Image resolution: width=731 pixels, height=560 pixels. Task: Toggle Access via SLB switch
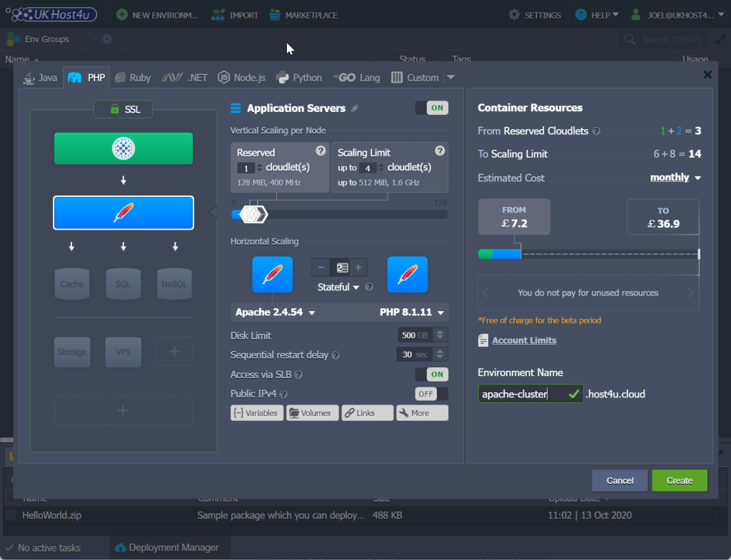tap(432, 374)
